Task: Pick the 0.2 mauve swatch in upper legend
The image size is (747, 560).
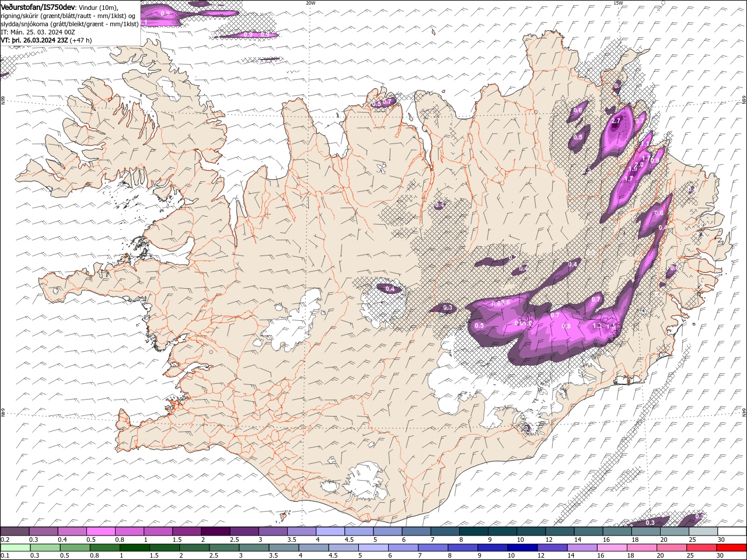Action: (15, 531)
